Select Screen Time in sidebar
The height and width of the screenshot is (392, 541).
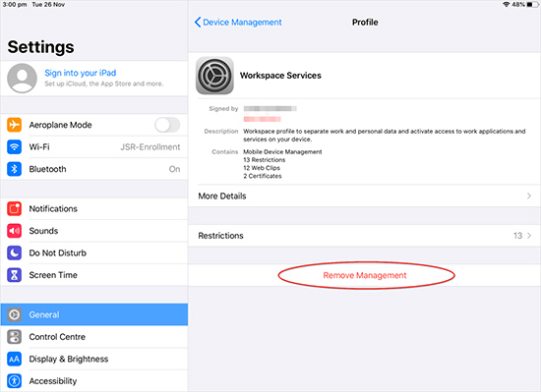[94, 275]
